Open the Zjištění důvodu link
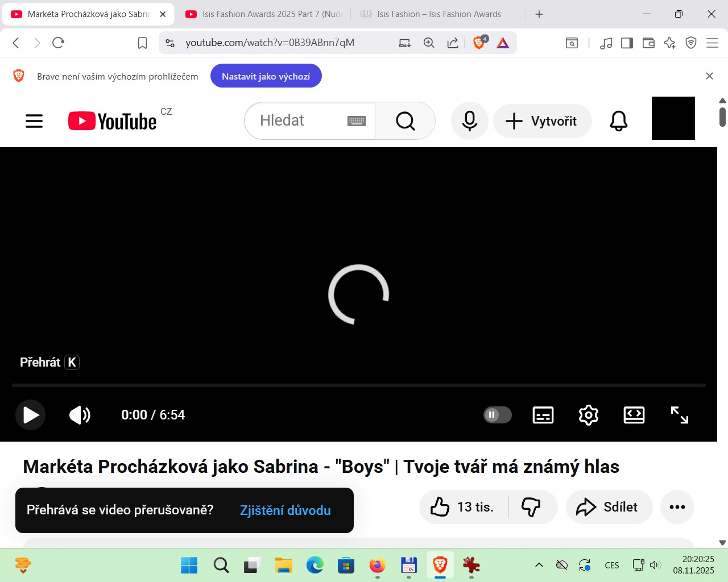 pos(285,510)
